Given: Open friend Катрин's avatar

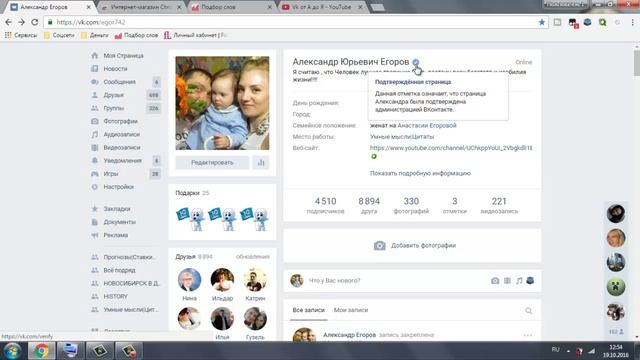Looking at the screenshot, I should coord(255,280).
